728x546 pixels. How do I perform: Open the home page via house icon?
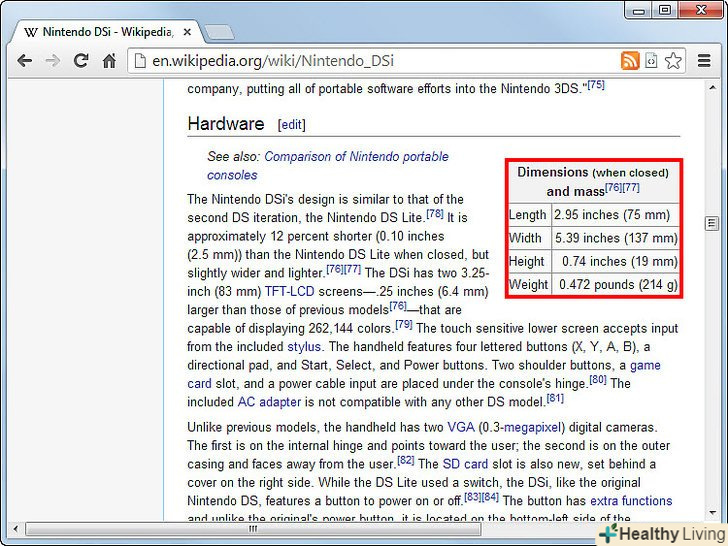(x=109, y=61)
